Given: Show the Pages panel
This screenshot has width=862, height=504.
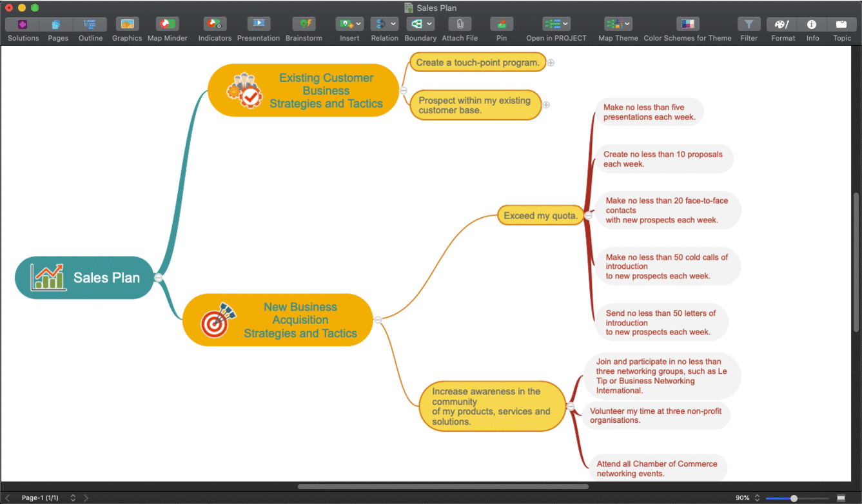Looking at the screenshot, I should [x=57, y=24].
